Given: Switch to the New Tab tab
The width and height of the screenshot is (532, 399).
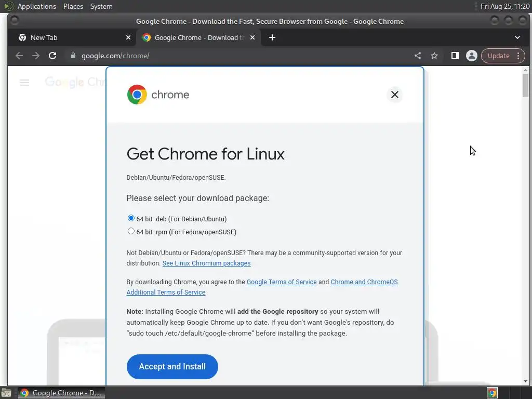Looking at the screenshot, I should coord(71,37).
